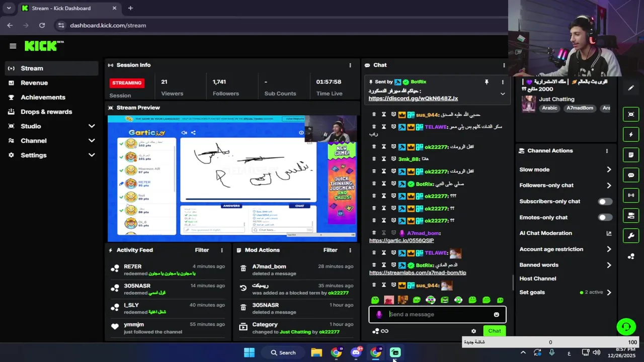
Task: Open Achievements in the sidebar
Action: (x=52, y=98)
